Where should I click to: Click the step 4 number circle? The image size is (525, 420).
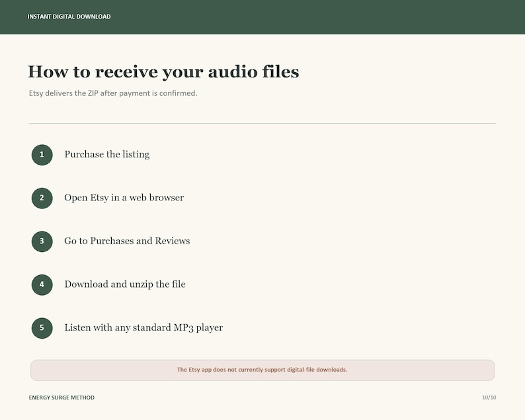(x=42, y=284)
